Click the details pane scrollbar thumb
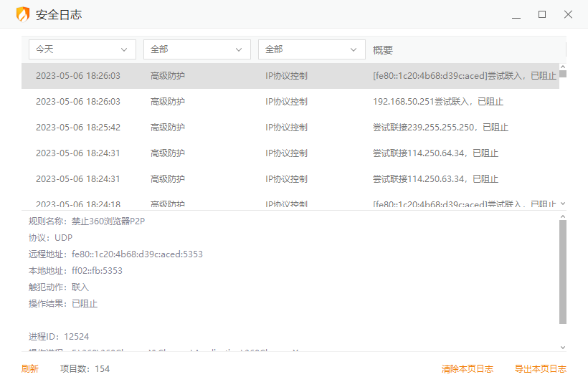The image size is (588, 387). click(x=563, y=271)
